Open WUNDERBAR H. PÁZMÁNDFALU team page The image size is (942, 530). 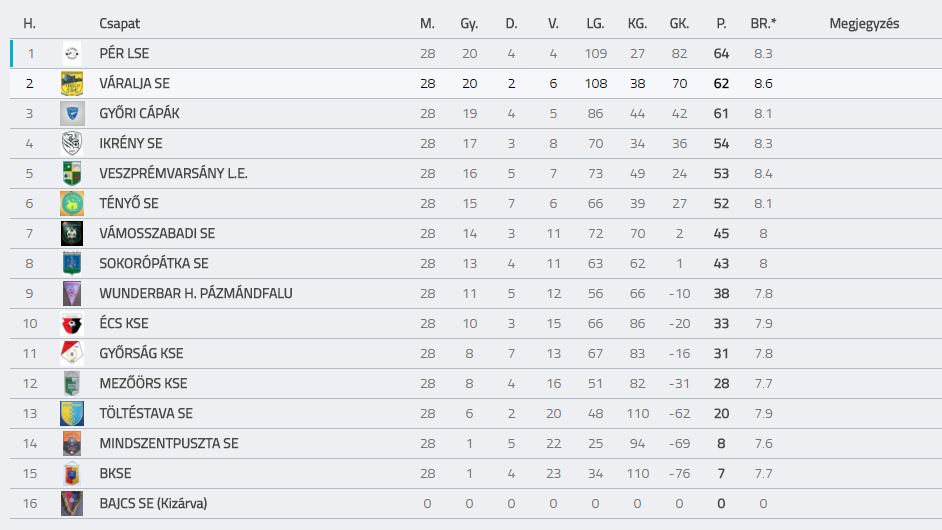pyautogui.click(x=196, y=293)
